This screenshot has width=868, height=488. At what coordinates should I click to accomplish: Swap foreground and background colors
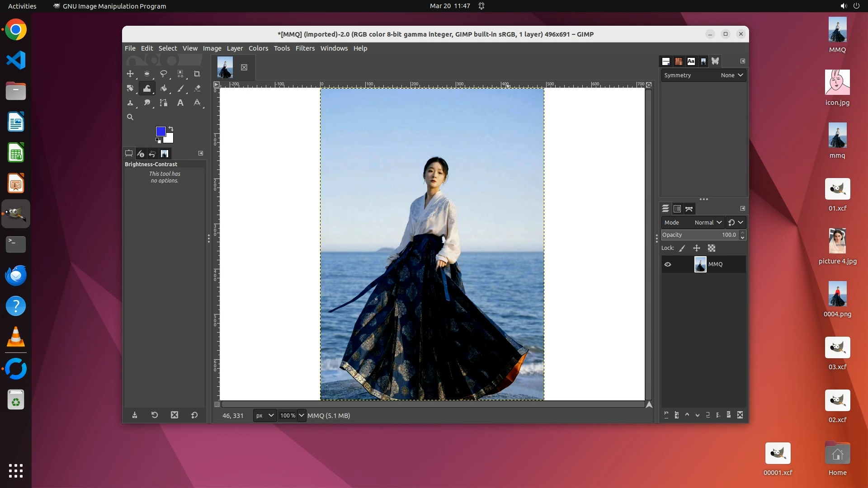171,129
